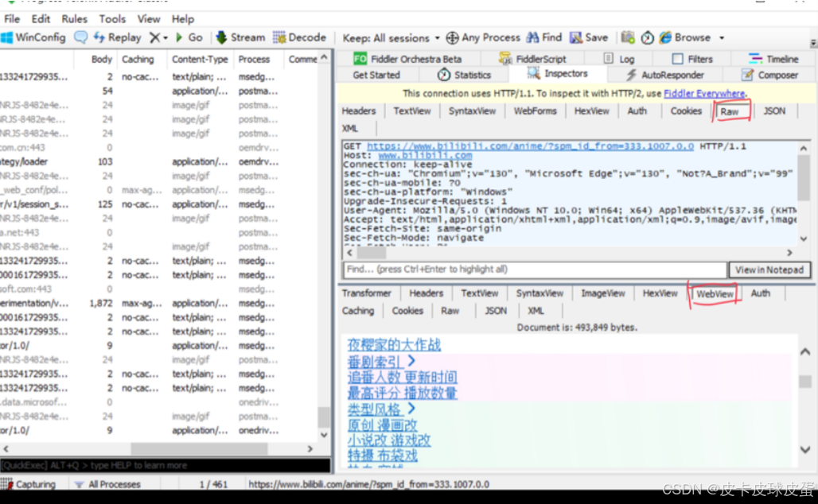Screen dimensions: 818x504
Task: Select request WebForms tab
Action: click(535, 110)
